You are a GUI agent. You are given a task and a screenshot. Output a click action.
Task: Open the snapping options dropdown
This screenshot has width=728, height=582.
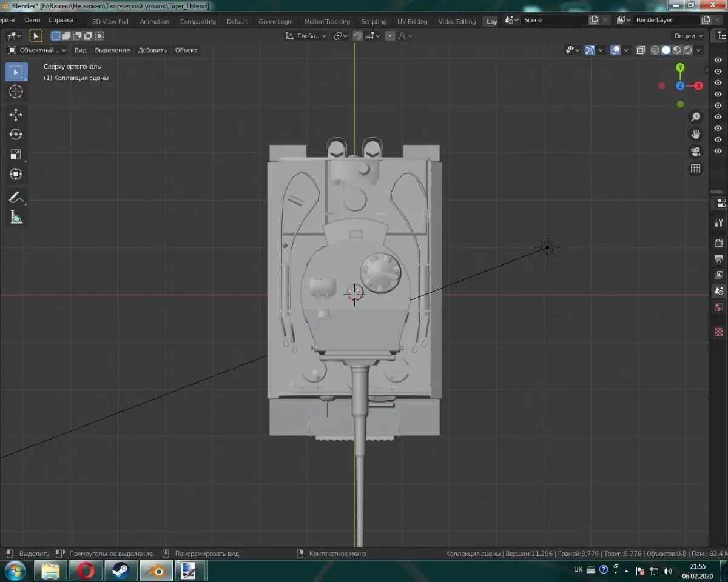372,36
